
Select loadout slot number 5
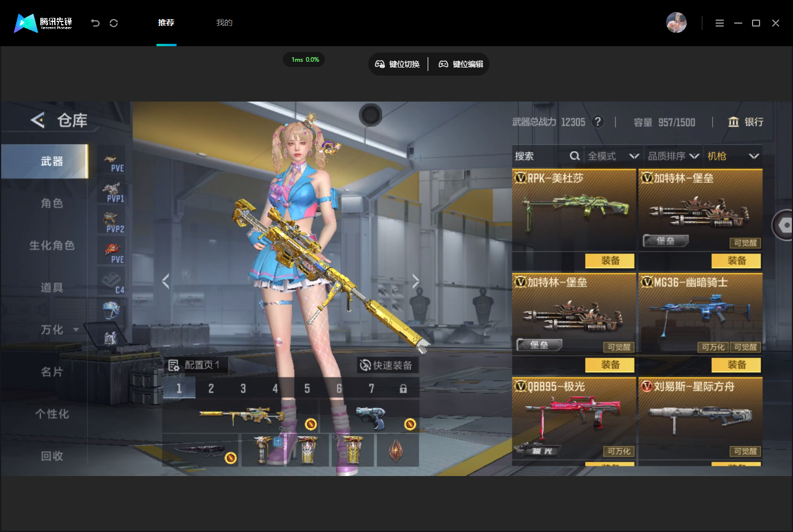pos(307,388)
